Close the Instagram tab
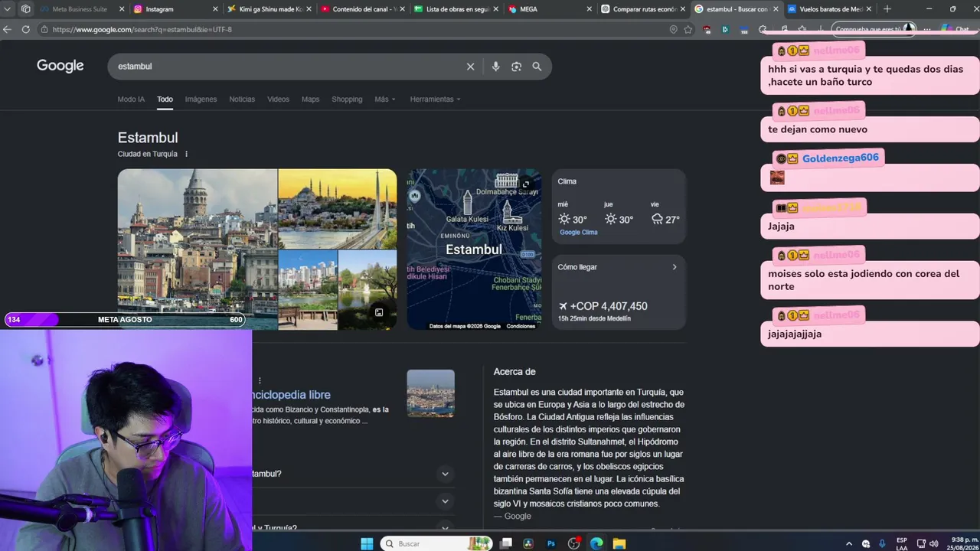The height and width of the screenshot is (551, 980). (x=215, y=9)
